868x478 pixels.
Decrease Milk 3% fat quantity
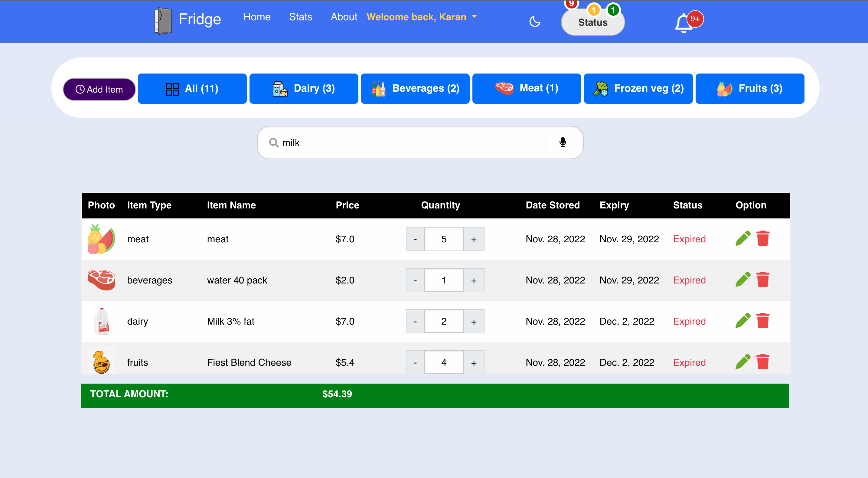coord(415,321)
